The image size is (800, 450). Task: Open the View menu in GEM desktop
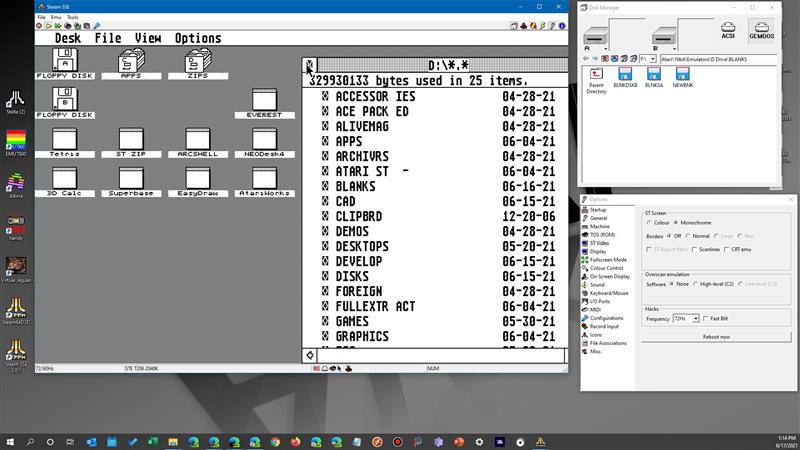click(148, 38)
